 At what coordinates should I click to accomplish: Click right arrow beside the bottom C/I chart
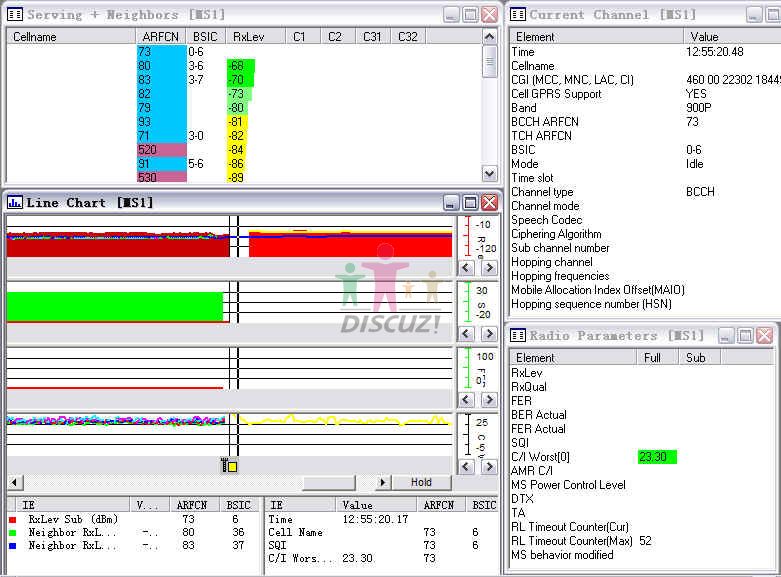(486, 466)
